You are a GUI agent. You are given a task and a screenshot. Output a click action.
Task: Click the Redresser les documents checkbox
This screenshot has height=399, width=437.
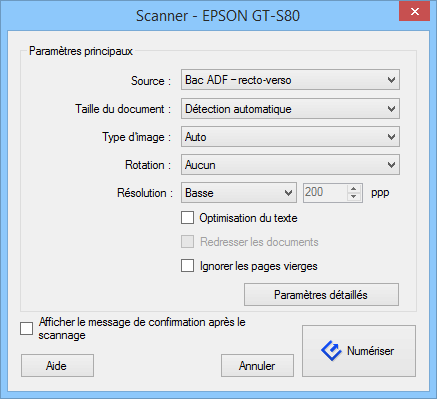click(187, 242)
